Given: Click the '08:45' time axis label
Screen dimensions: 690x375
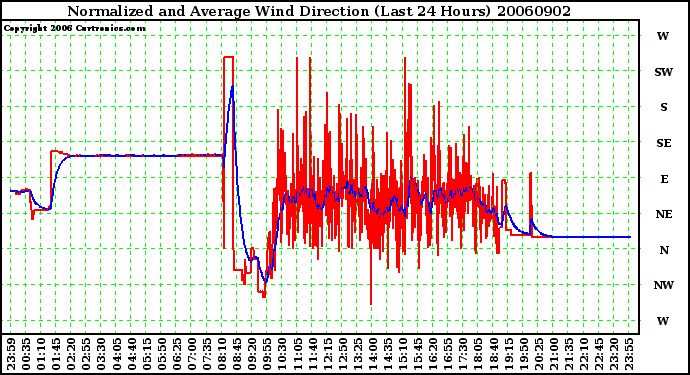Looking at the screenshot, I should coord(237,354).
